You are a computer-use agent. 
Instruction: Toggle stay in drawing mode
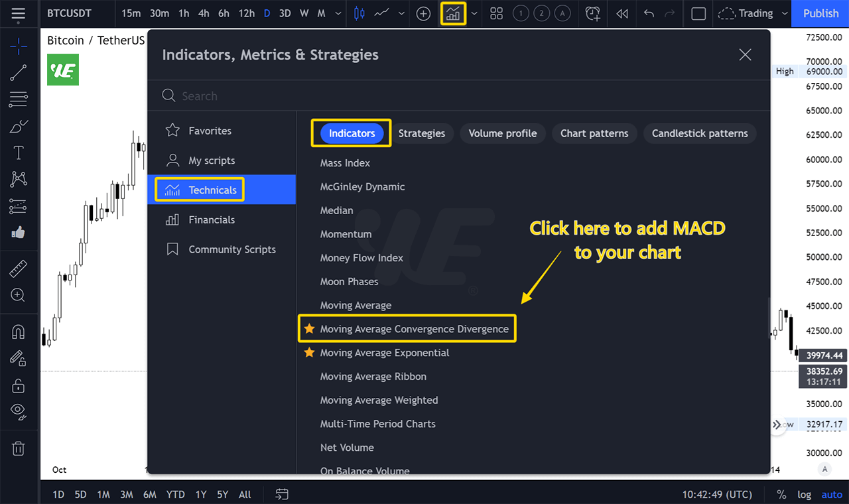click(19, 358)
